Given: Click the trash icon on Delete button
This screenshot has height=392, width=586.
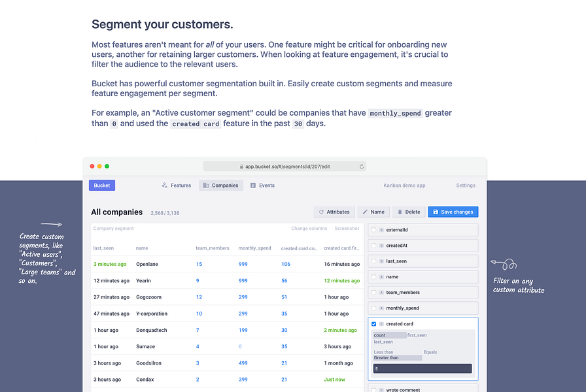Looking at the screenshot, I should click(x=400, y=212).
